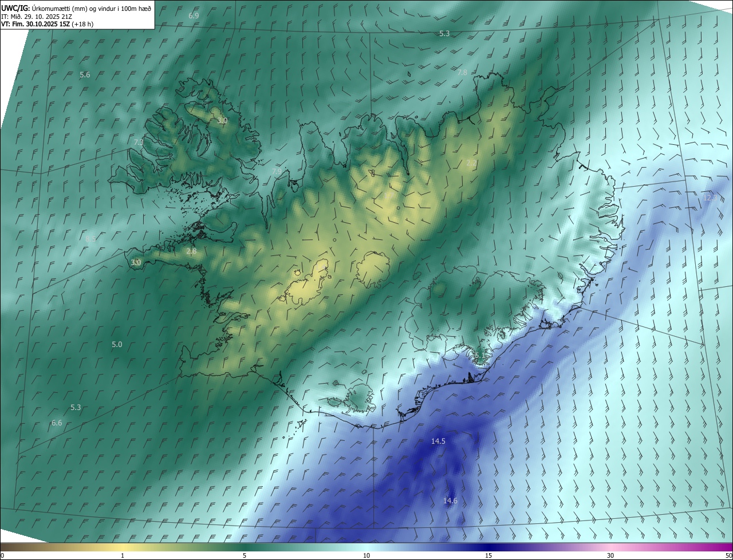733x560 pixels.
Task: Click the 7.9 precipitation value on the map
Action: (277, 171)
